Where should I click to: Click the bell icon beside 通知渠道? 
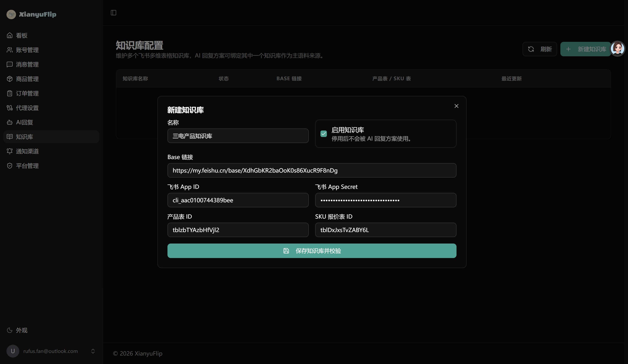[x=10, y=151]
